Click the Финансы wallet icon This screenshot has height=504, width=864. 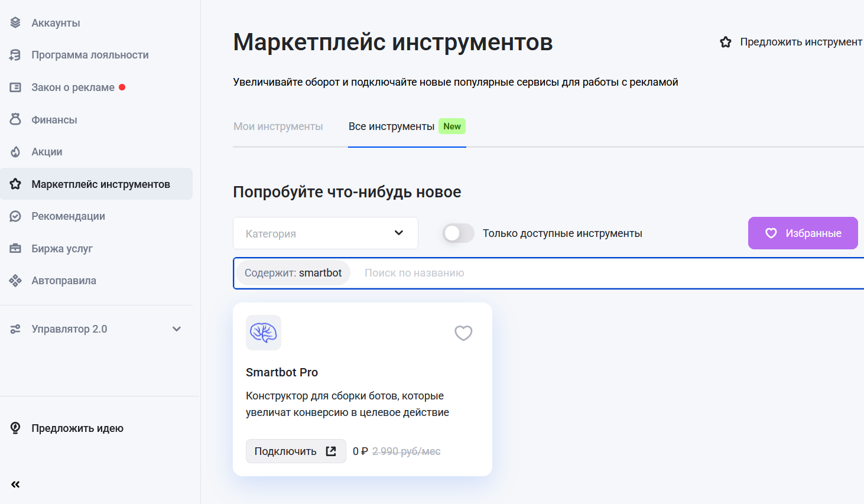tap(15, 119)
